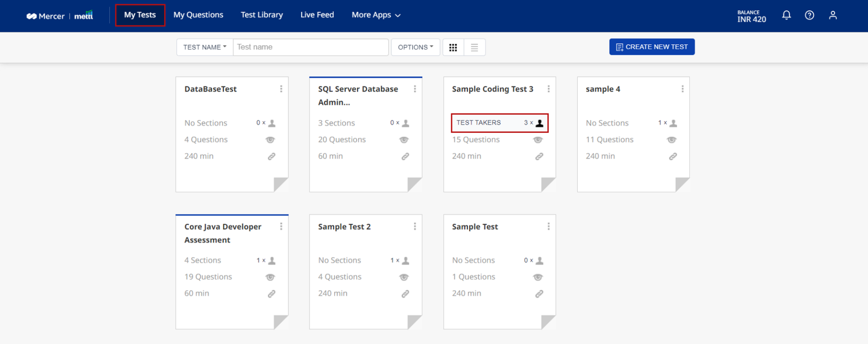The image size is (868, 344).
Task: Click the CREATE NEW TEST button
Action: coord(651,47)
